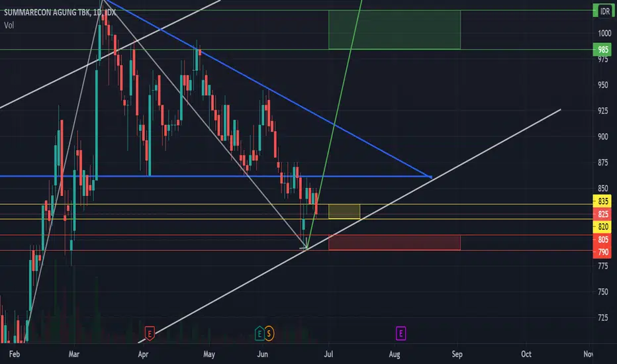Click the Jul label on time axis
The height and width of the screenshot is (364, 617).
328,354
